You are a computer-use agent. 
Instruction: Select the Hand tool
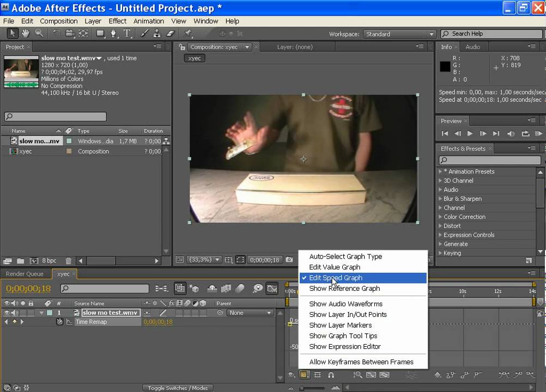tap(26, 34)
